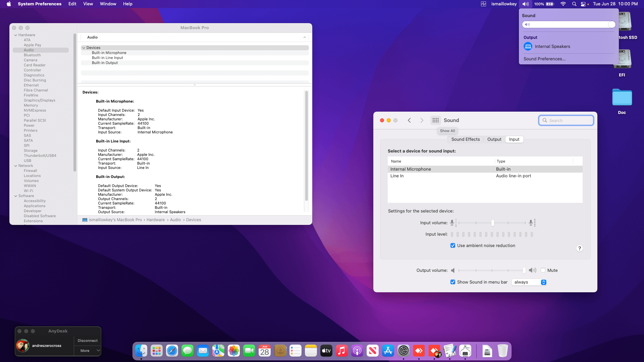The height and width of the screenshot is (362, 644).
Task: Adjust the menu bar Sound volume slider
Action: pyautogui.click(x=569, y=24)
